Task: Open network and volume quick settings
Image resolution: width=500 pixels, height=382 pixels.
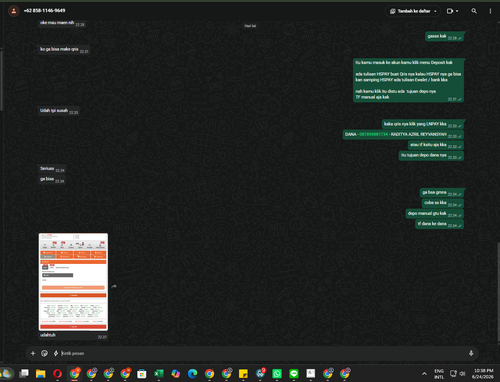Action: coord(457,374)
